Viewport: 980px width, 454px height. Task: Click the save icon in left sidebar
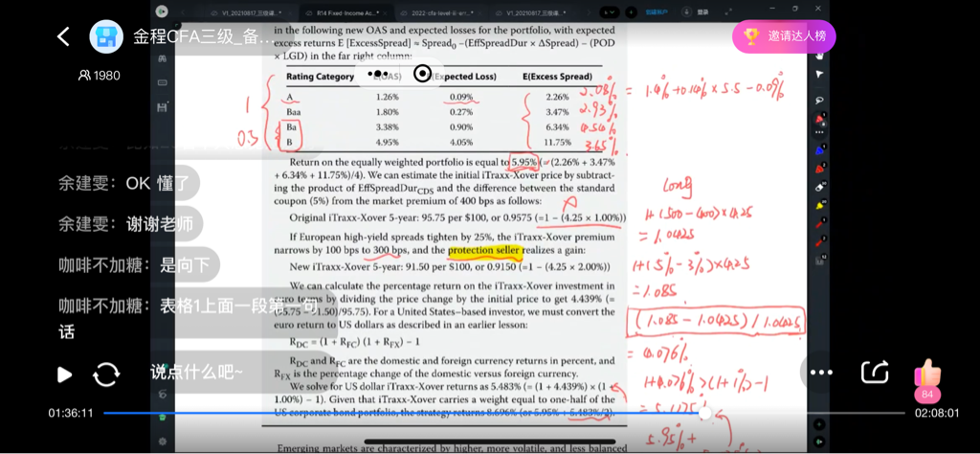(x=162, y=107)
